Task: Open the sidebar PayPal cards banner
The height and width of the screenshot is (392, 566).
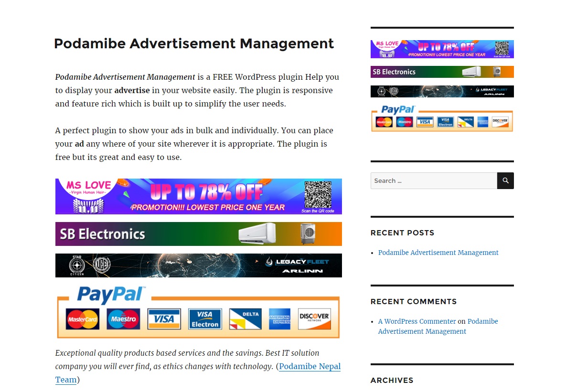Action: 442,118
